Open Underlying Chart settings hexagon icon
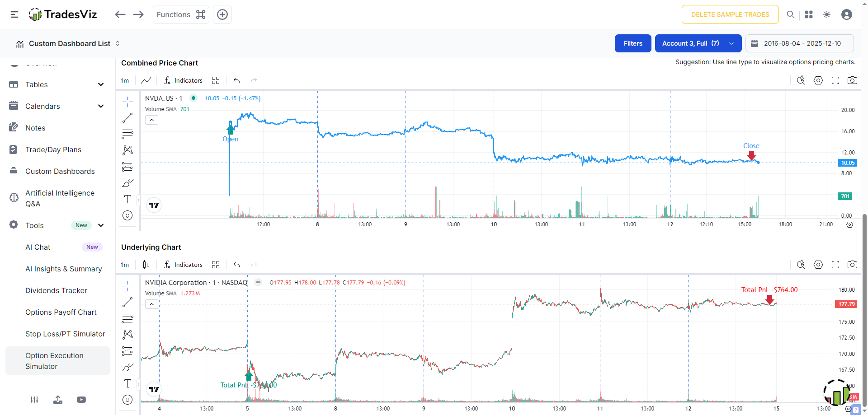 [818, 265]
